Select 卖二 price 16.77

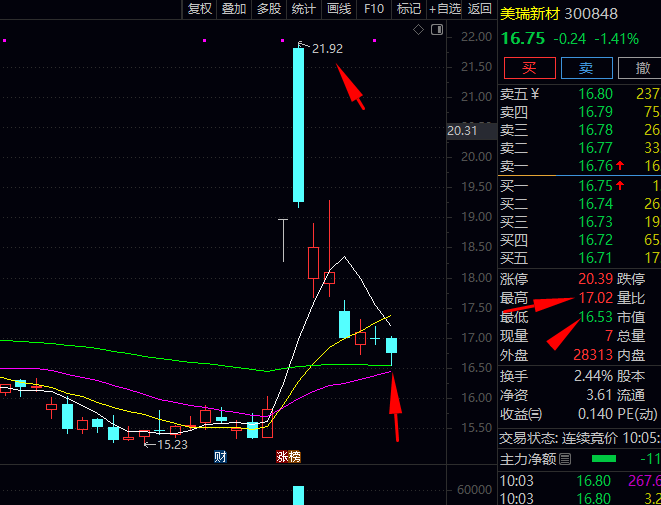pyautogui.click(x=596, y=148)
